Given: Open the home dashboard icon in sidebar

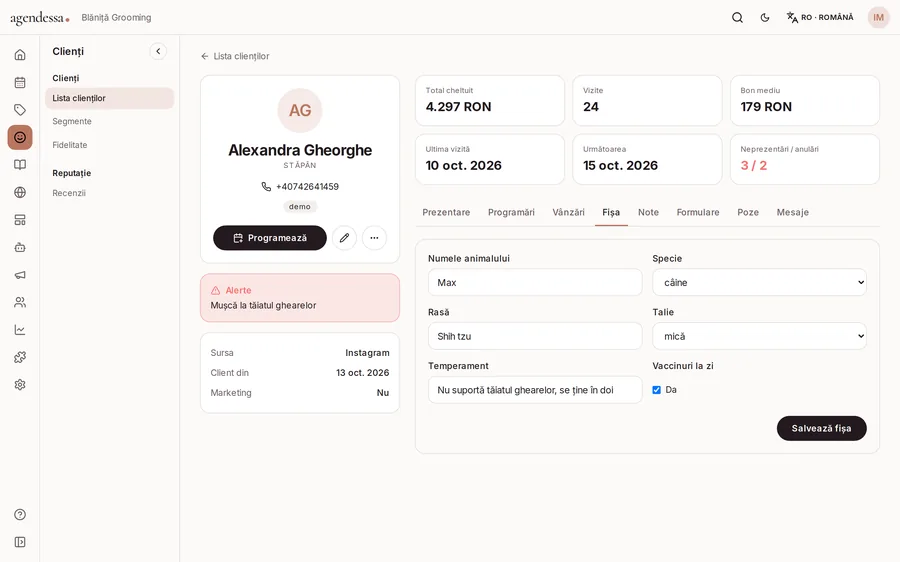Looking at the screenshot, I should pos(20,55).
